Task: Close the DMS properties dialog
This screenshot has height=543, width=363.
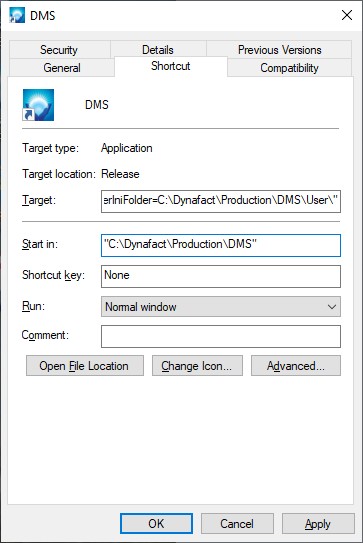Action: click(347, 15)
